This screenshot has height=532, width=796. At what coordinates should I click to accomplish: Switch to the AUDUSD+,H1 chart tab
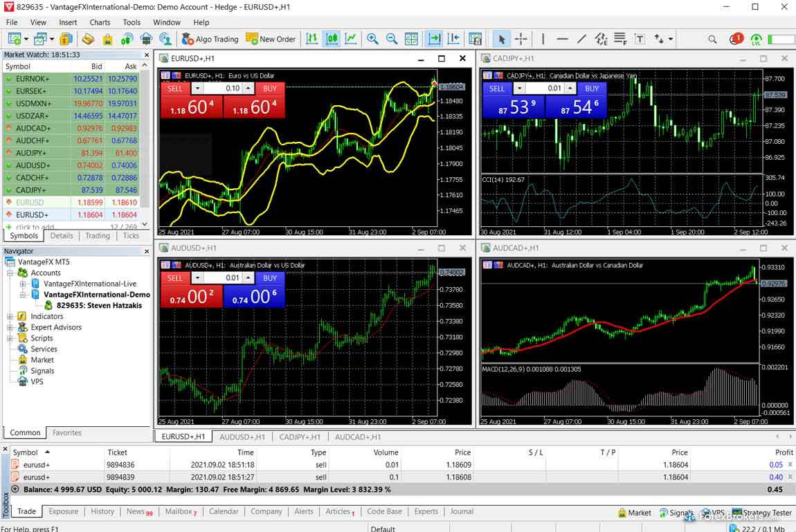coord(242,437)
